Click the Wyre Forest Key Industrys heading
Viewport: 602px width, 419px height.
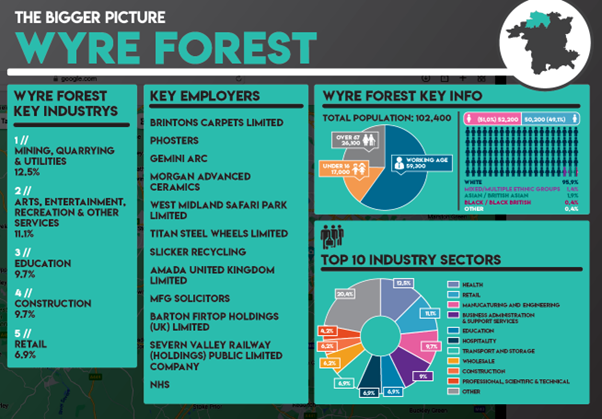pyautogui.click(x=66, y=104)
